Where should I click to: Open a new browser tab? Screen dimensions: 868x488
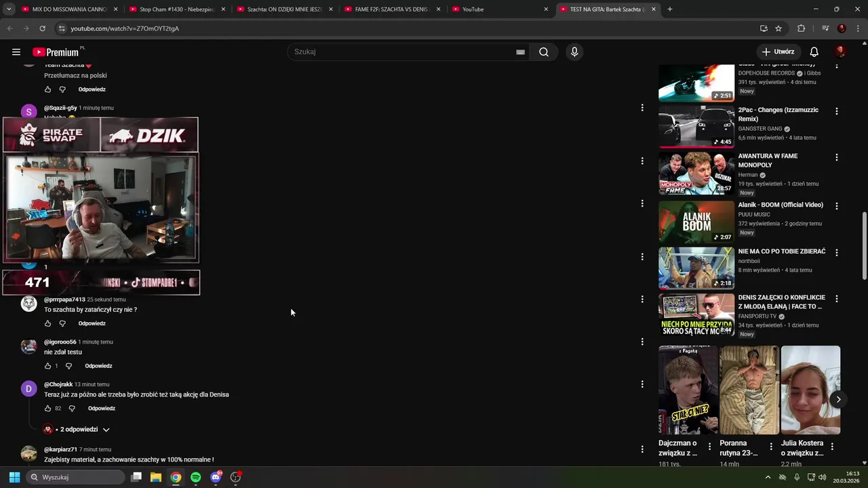tap(670, 9)
